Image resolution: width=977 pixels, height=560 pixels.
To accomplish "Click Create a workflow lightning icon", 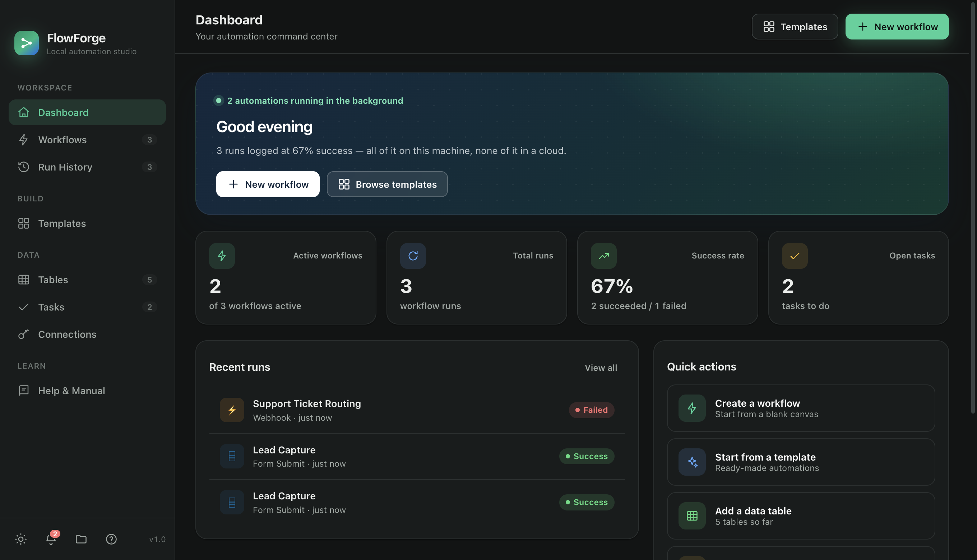I will 692,408.
